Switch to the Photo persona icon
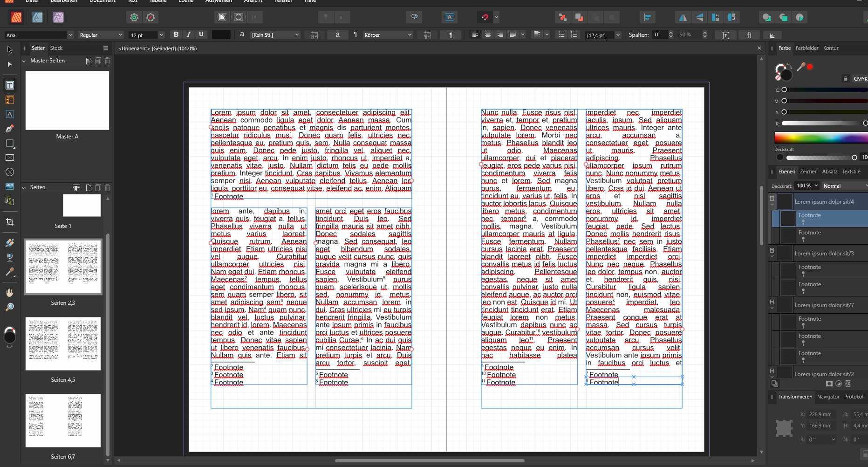Viewport: 868px width, 467px height. [58, 18]
